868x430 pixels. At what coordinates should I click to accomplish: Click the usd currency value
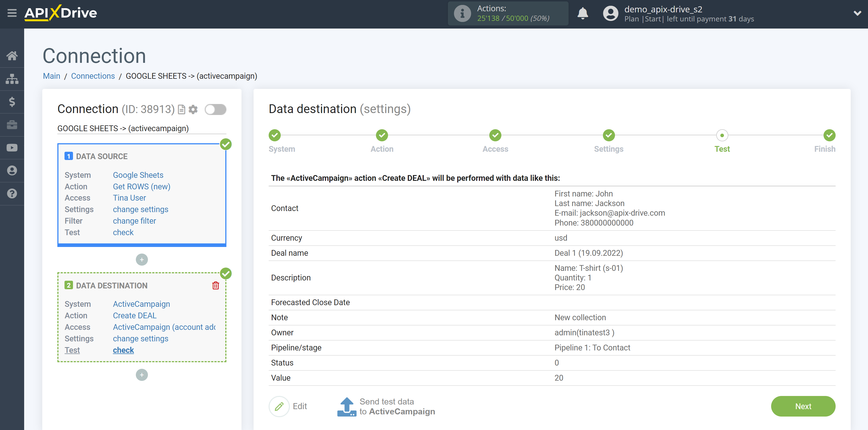561,238
